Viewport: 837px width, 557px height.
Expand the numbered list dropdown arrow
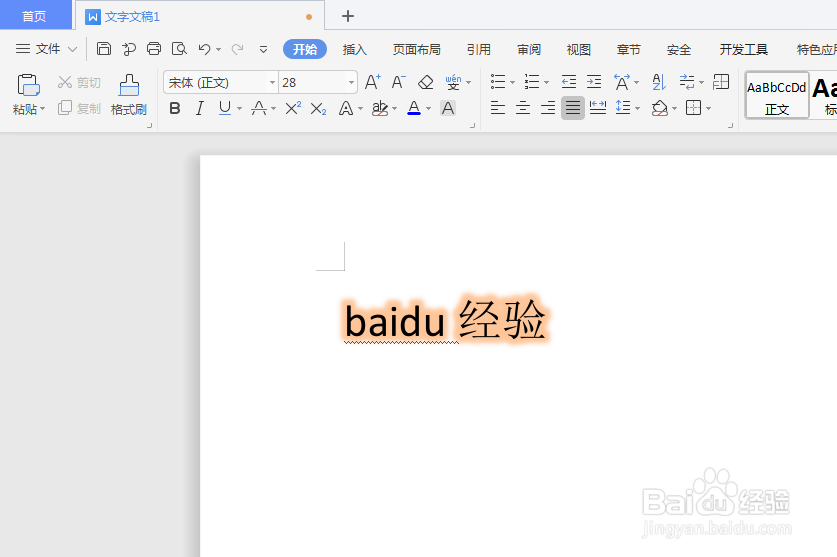546,83
